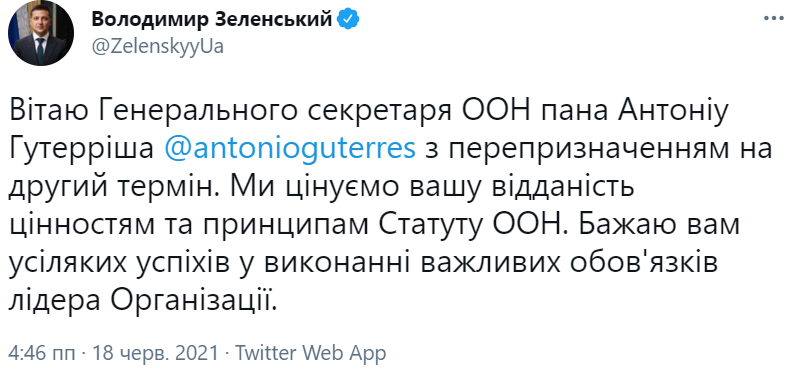Open Zelensky's profile photo

point(41,33)
